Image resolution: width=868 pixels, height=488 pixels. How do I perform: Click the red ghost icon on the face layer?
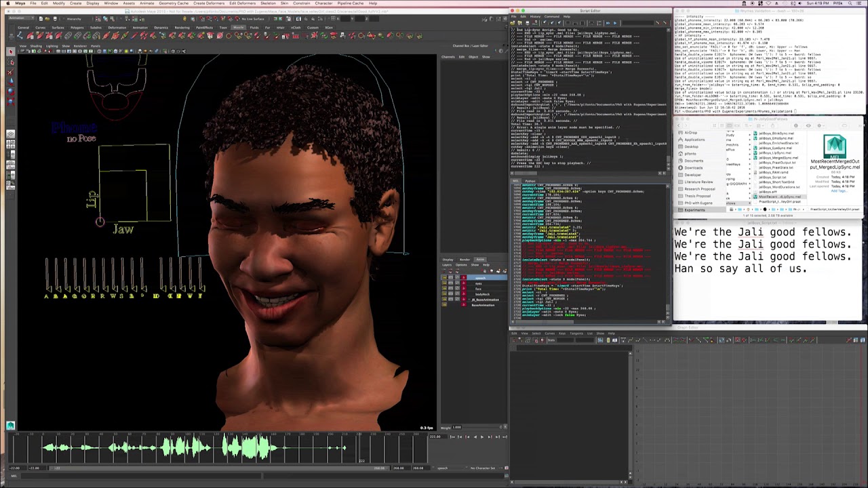pos(465,289)
